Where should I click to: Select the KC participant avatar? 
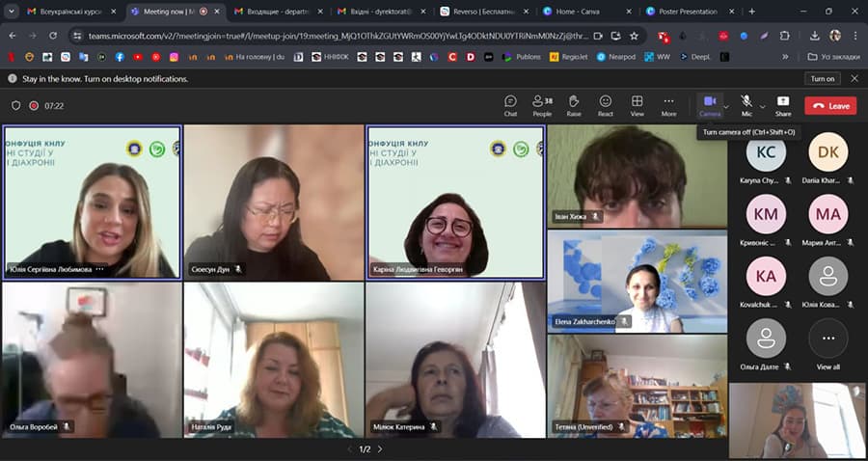[x=766, y=152]
